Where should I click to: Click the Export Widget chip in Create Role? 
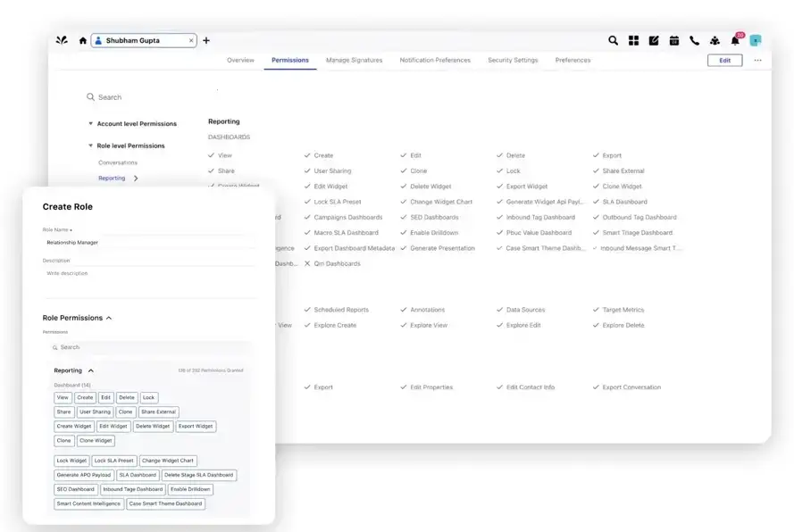196,426
